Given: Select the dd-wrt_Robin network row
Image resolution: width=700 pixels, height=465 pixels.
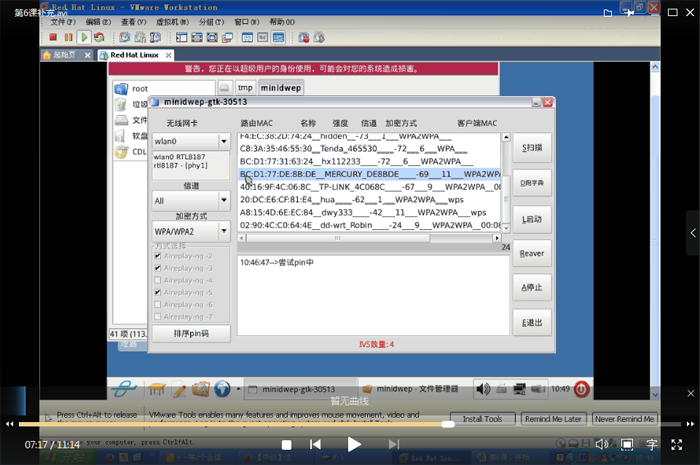Looking at the screenshot, I should pyautogui.click(x=369, y=225).
